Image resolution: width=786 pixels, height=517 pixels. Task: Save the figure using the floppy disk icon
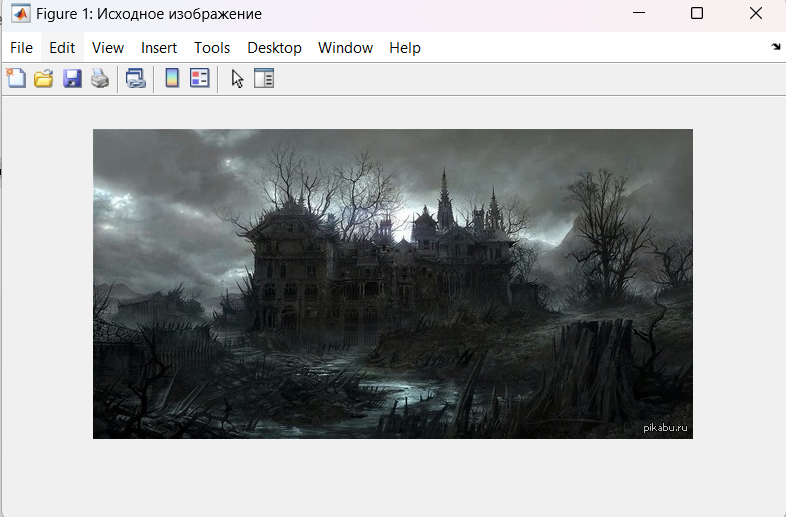pos(72,78)
